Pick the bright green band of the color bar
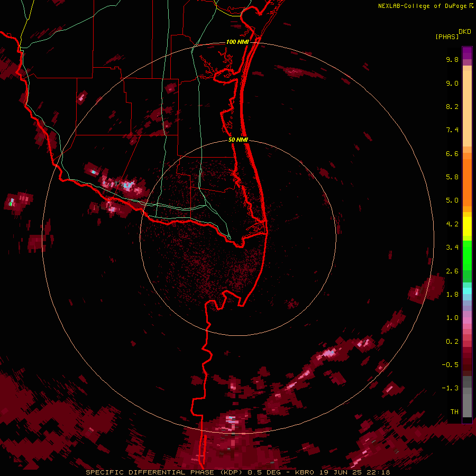476x476 pixels. point(467,255)
